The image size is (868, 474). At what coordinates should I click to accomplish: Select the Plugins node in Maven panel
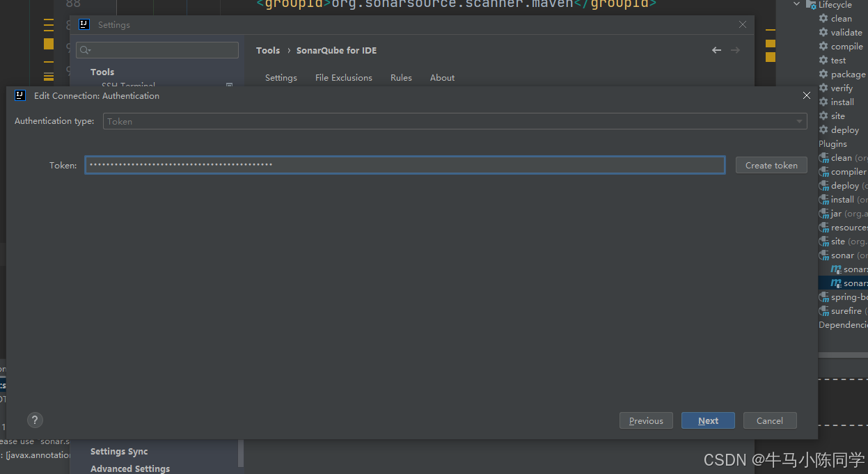tap(833, 144)
